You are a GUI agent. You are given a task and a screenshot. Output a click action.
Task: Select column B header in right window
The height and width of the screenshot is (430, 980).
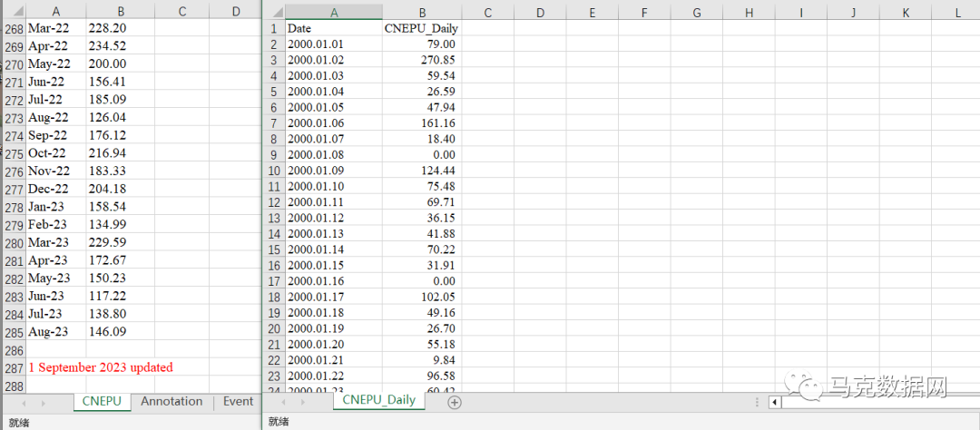click(423, 12)
